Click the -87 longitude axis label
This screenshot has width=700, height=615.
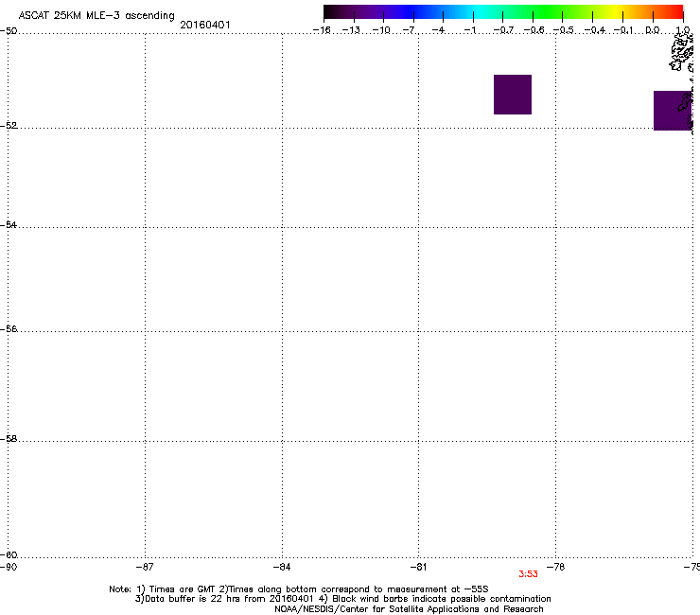pos(145,567)
